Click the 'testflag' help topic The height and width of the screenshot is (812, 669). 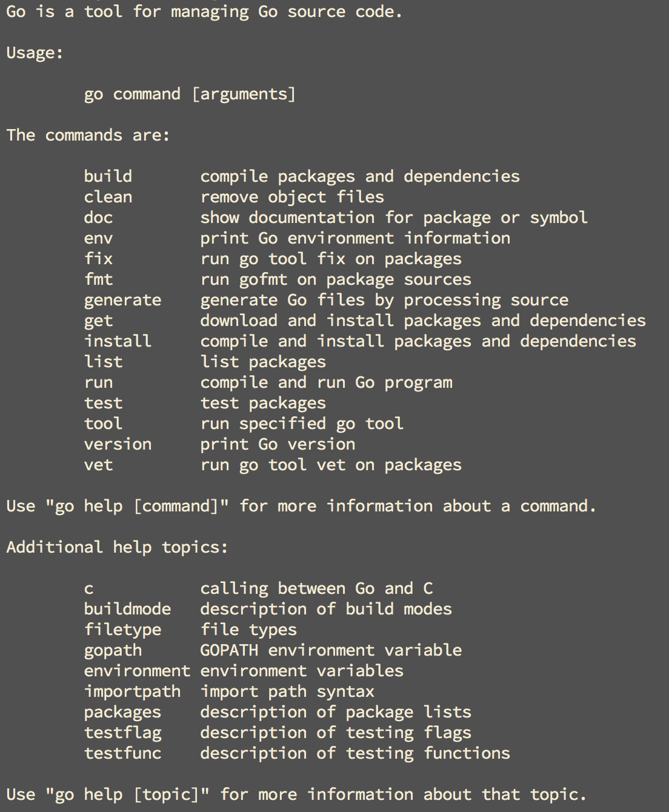[122, 733]
